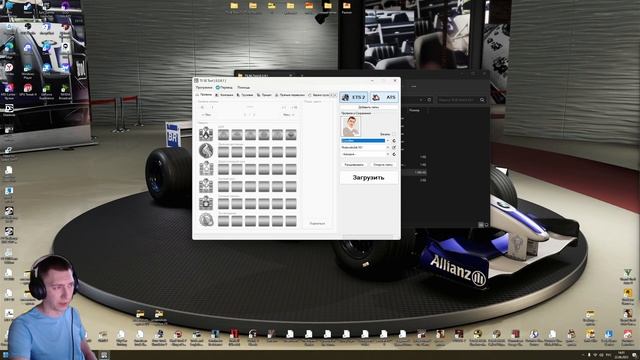The height and width of the screenshot is (360, 640).
Task: Toggle fourth ADR class box
Action: pos(264,134)
